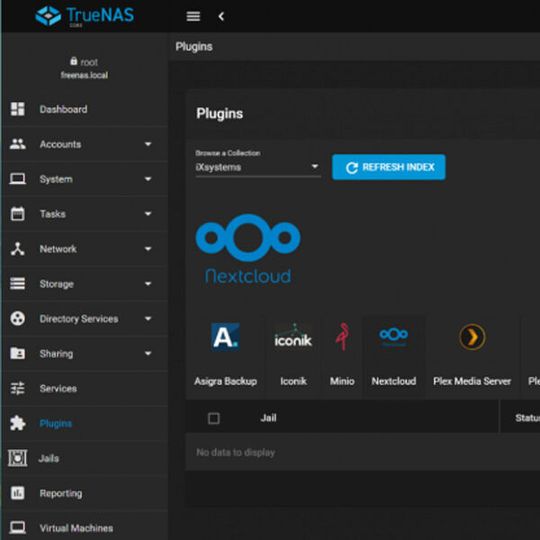Expand the Tasks menu arrow
540x540 pixels.
click(148, 214)
